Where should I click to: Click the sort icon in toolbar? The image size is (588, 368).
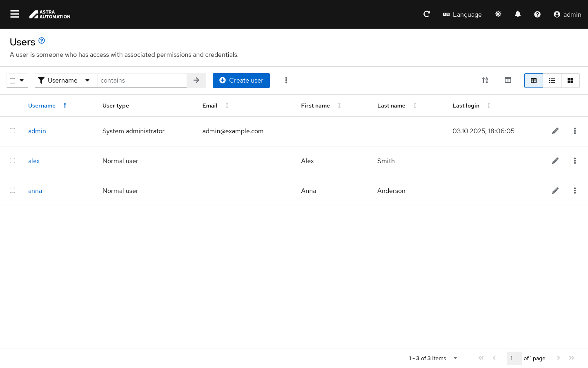pos(485,81)
